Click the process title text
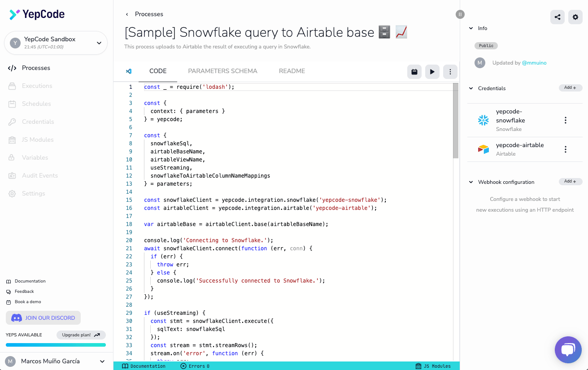Screen dimensions: 588x370 click(266, 32)
